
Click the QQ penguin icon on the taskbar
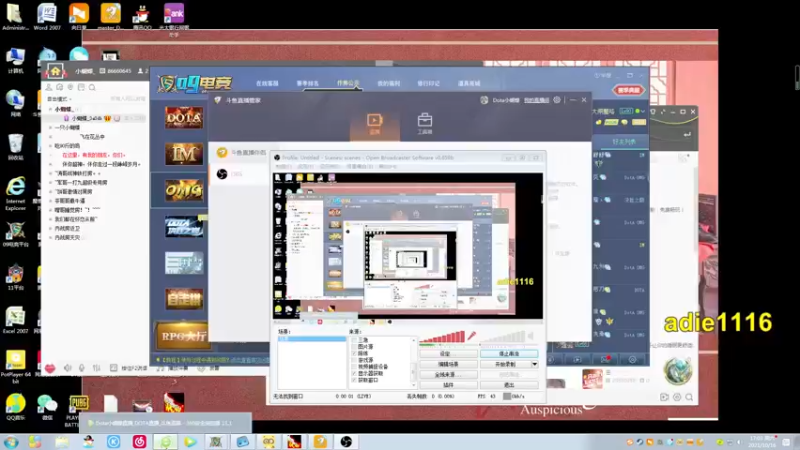88,441
